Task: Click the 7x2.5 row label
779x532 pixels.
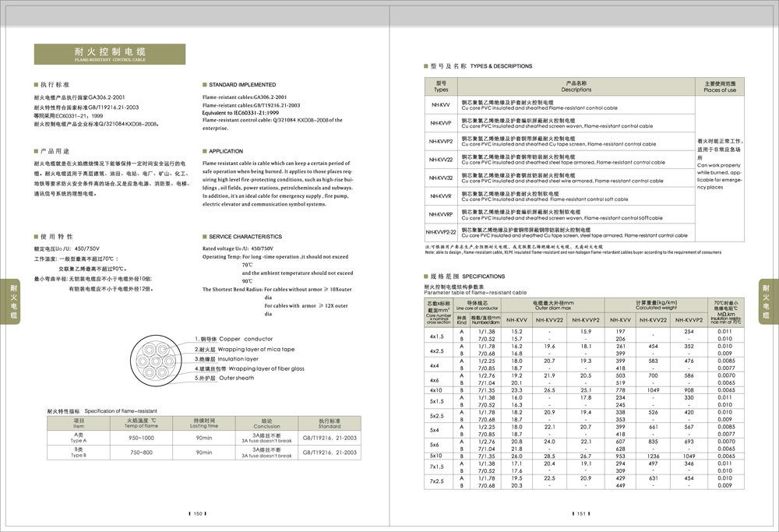Action: tap(437, 481)
